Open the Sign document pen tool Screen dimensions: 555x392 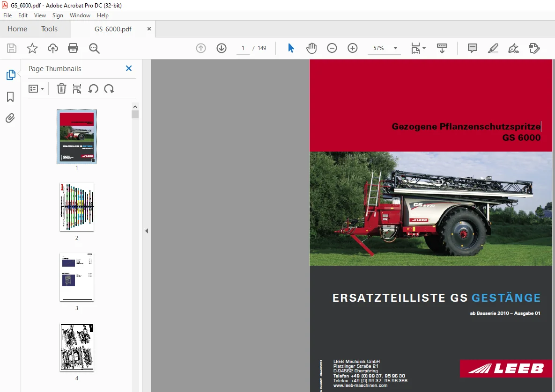[514, 48]
